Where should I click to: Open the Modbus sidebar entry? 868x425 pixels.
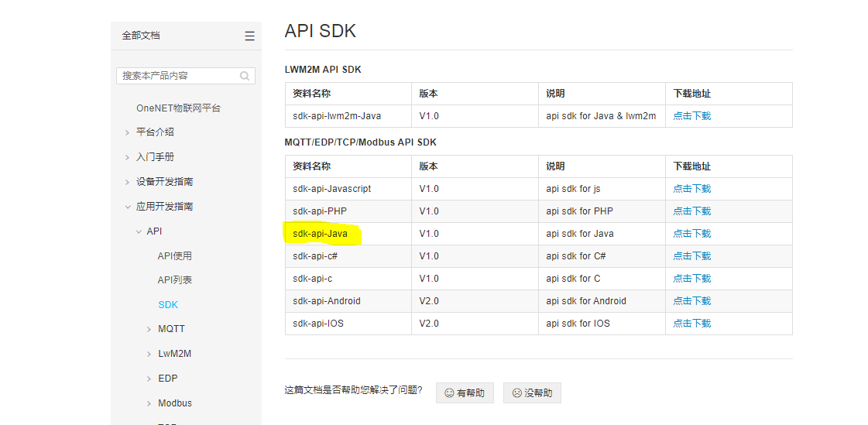point(175,403)
